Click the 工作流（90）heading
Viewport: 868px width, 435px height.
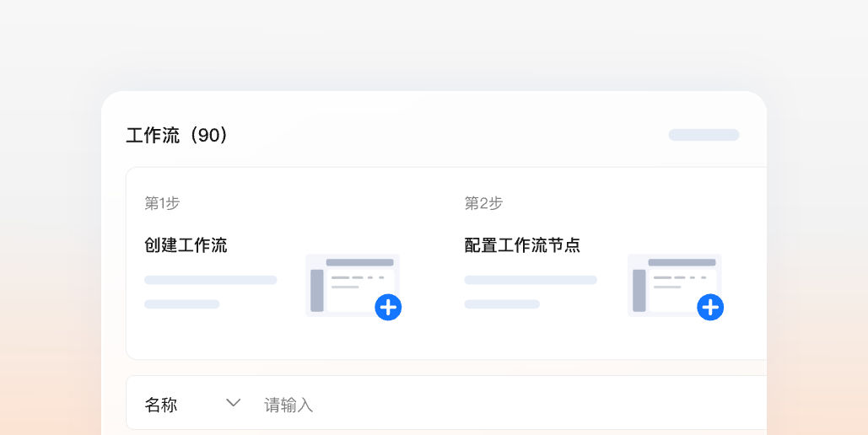click(177, 135)
